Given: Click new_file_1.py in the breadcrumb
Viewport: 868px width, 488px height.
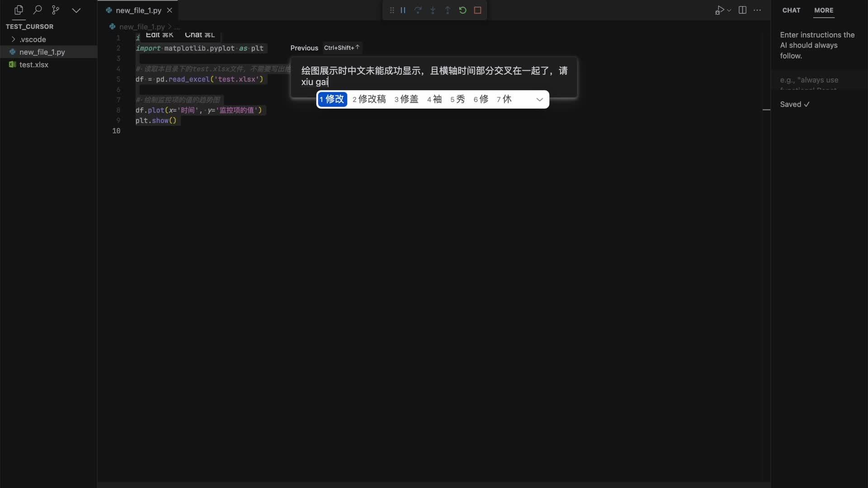Looking at the screenshot, I should pos(142,27).
